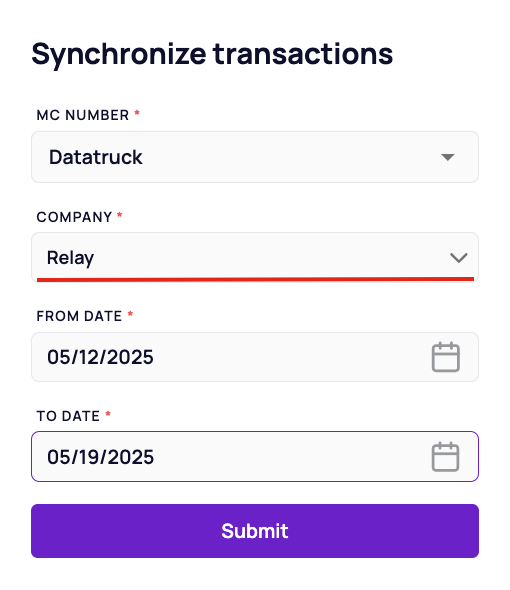510x590 pixels.
Task: Click the red asterisk beside FROM DATE
Action: (130, 314)
